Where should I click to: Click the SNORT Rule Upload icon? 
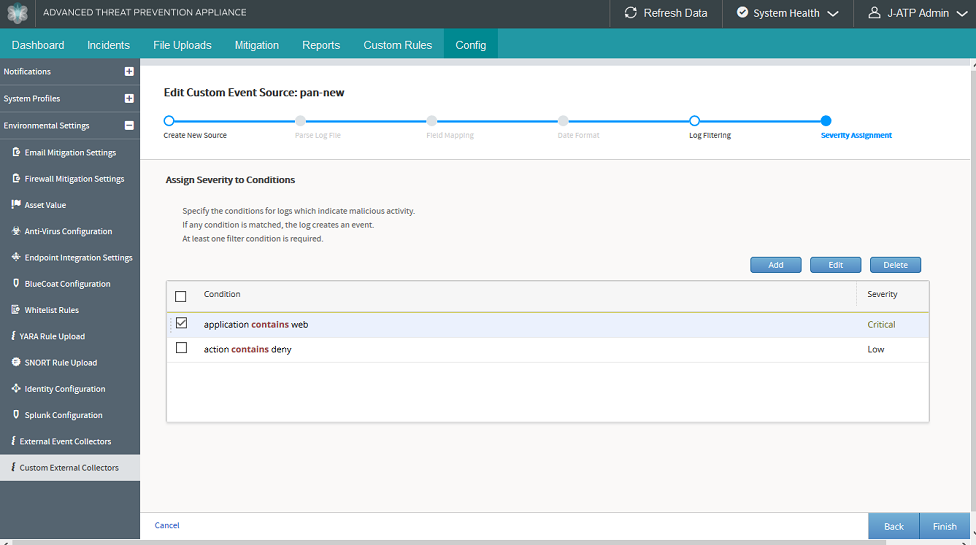16,362
